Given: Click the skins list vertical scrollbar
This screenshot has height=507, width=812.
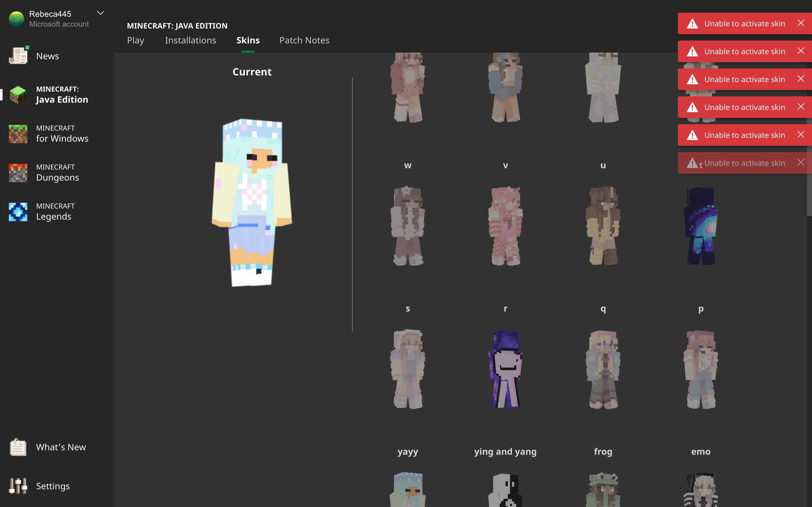Looking at the screenshot, I should pyautogui.click(x=809, y=195).
